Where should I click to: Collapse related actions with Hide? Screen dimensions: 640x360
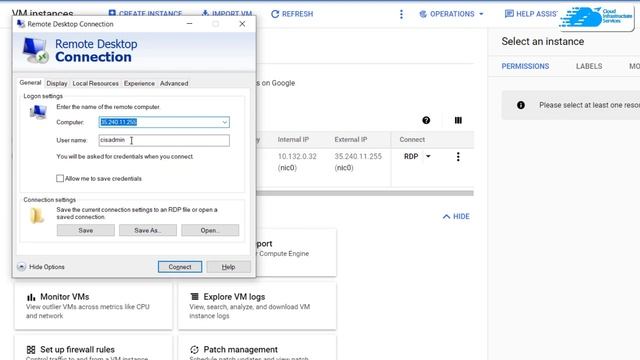tap(456, 216)
